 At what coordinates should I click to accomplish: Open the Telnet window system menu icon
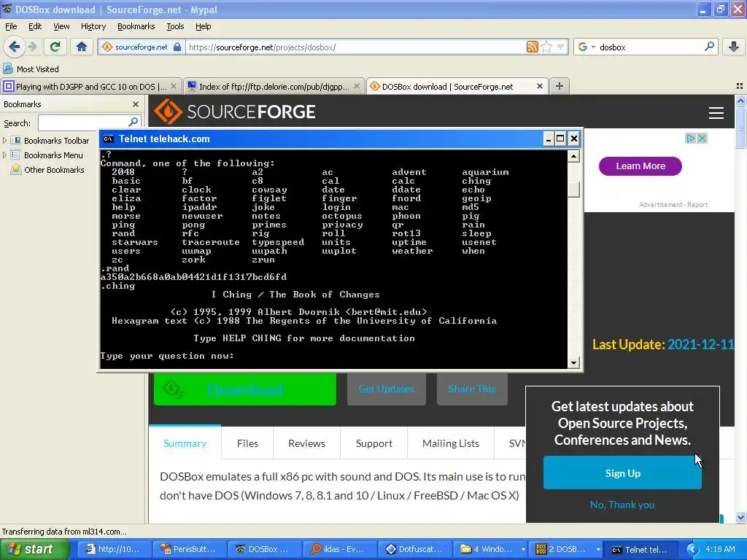(x=108, y=139)
